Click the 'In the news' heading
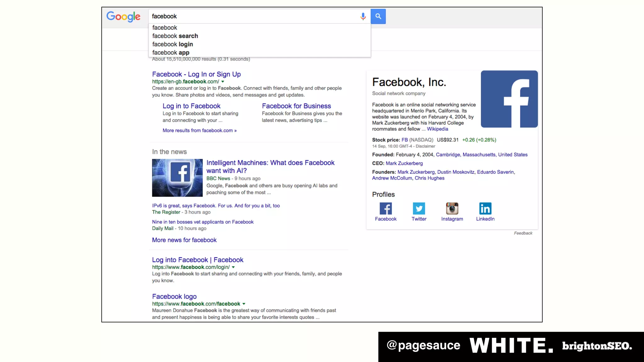644x362 pixels. (169, 152)
